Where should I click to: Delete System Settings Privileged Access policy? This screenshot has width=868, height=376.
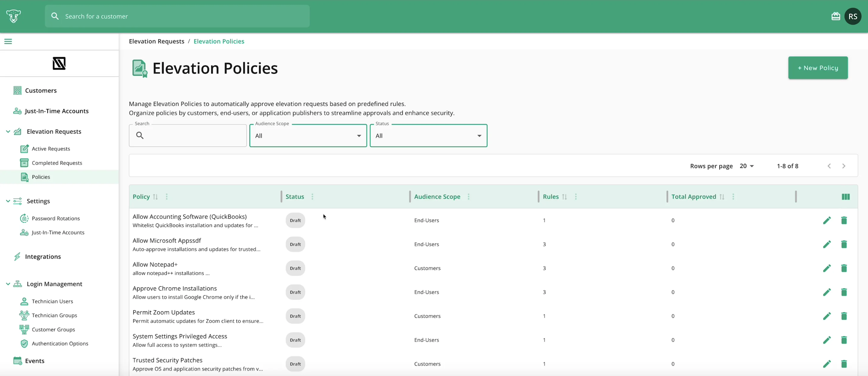pos(844,340)
